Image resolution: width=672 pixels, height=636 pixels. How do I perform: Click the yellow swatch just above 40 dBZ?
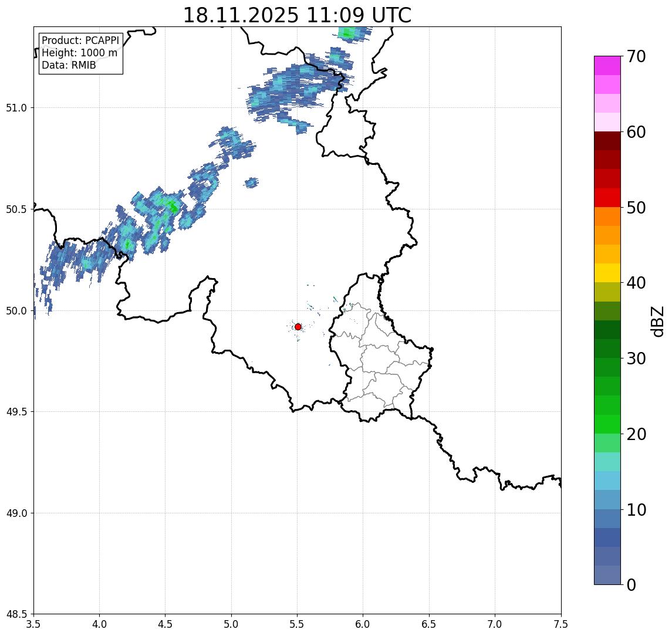(607, 273)
